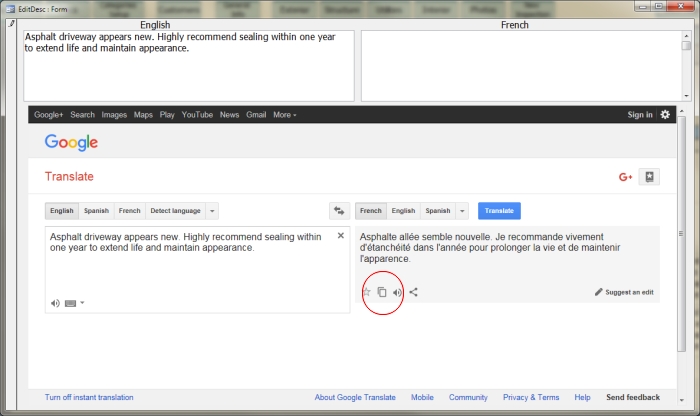This screenshot has width=700, height=416.
Task: Click the copy translation icon
Action: point(382,292)
